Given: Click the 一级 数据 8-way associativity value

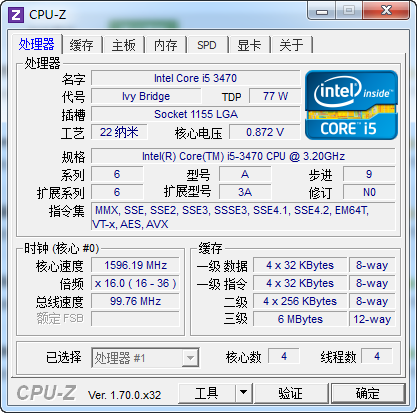Looking at the screenshot, I should (x=372, y=265).
